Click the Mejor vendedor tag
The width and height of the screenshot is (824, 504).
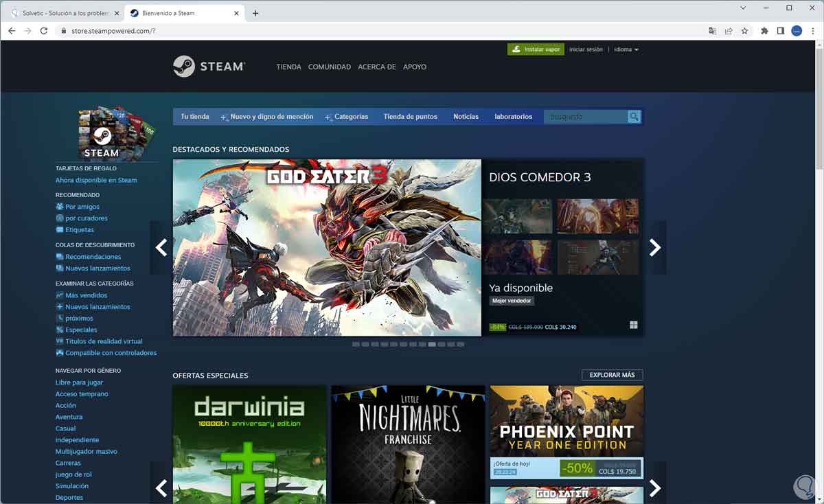[x=512, y=301]
